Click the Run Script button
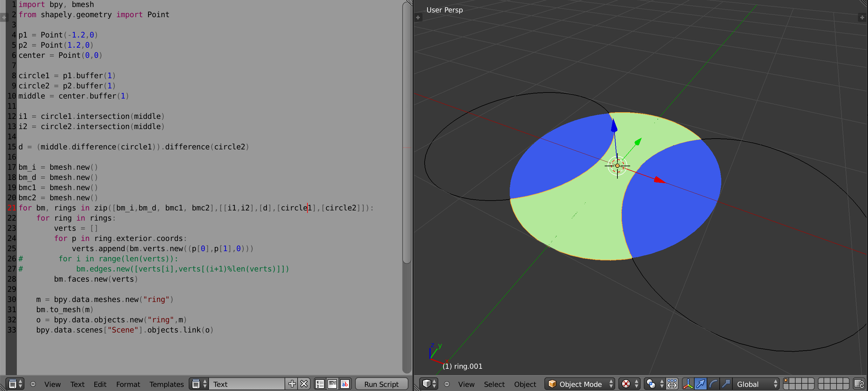 click(381, 384)
